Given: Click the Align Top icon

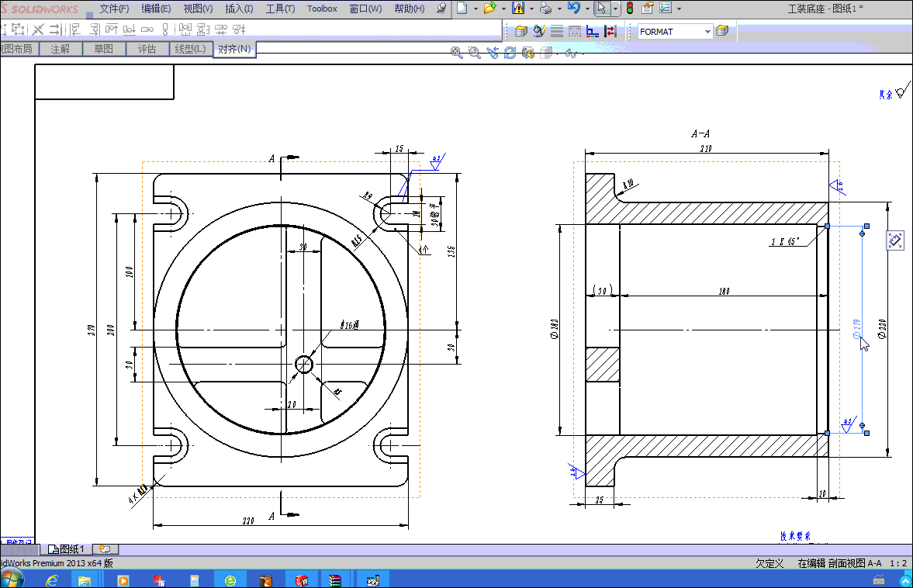Looking at the screenshot, I should pos(112,29).
